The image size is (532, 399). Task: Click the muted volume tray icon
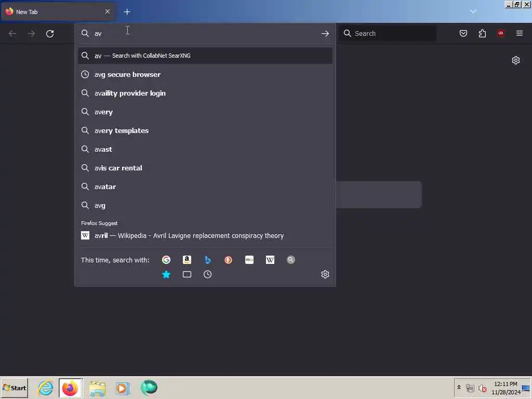pos(483,388)
